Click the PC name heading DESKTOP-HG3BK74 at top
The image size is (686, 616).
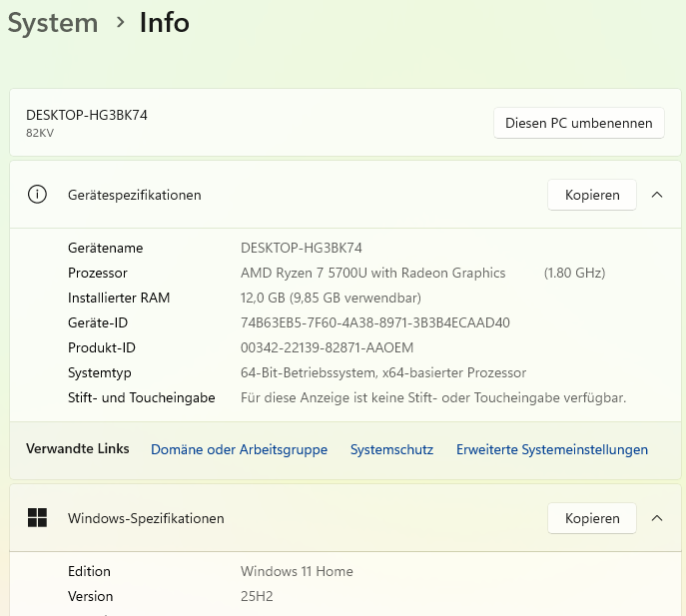click(x=87, y=115)
